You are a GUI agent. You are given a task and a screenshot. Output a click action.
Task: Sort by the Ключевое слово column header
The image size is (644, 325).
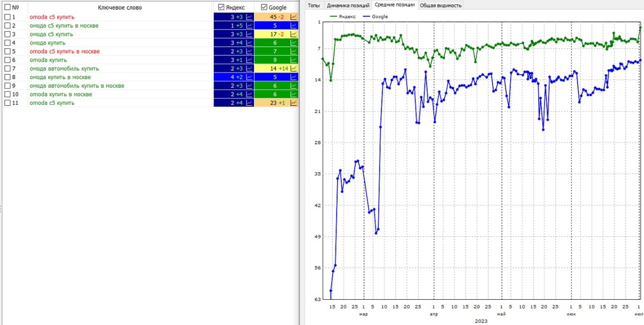click(x=121, y=8)
